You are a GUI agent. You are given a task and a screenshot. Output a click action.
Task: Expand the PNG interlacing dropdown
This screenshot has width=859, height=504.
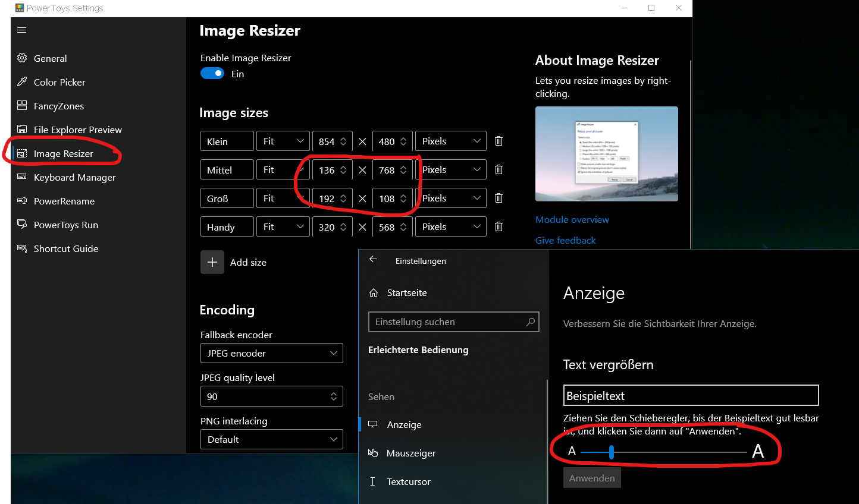[271, 439]
